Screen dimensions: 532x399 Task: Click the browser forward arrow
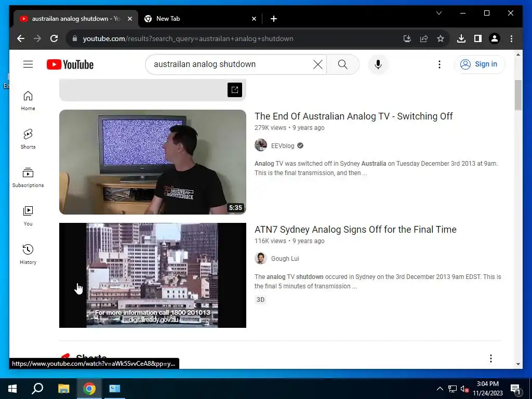(x=37, y=38)
